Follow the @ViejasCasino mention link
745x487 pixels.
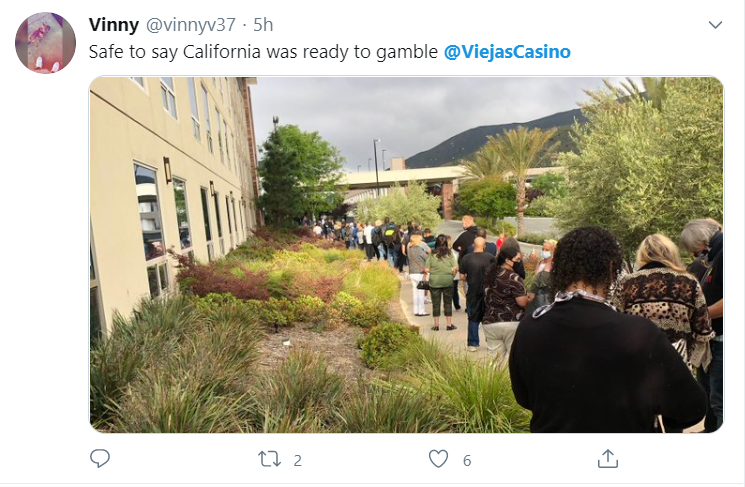pyautogui.click(x=507, y=52)
